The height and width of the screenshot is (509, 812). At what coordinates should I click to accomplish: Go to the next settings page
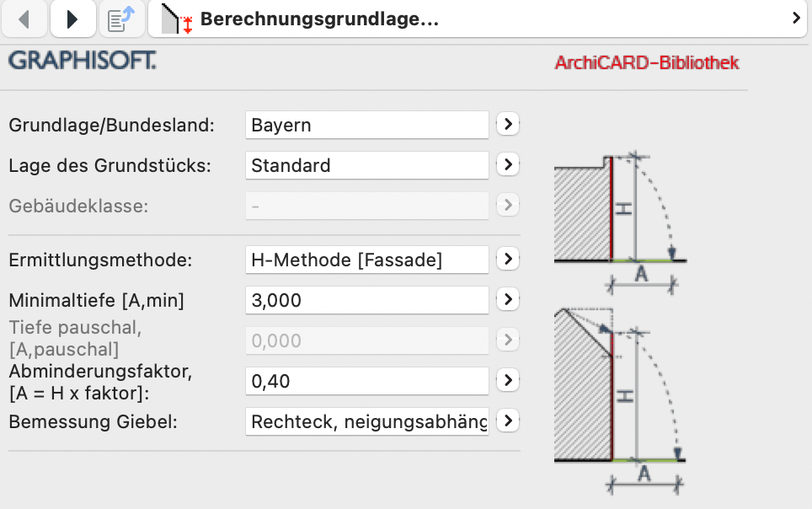tap(72, 19)
